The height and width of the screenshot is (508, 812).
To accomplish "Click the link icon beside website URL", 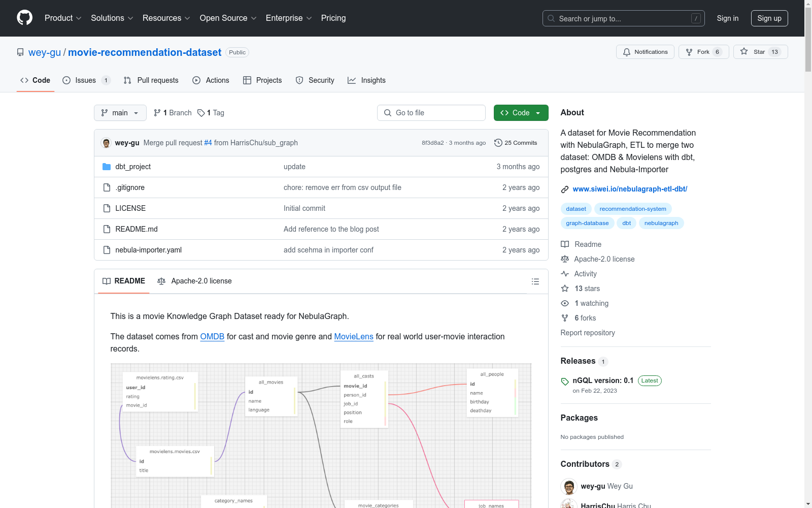I will [x=565, y=189].
